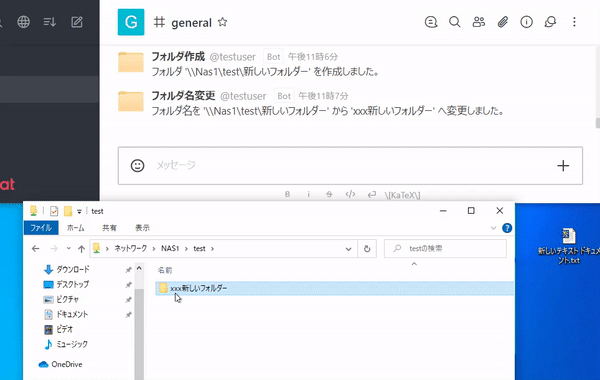
Task: Go back in Explorer navigation
Action: pos(36,249)
